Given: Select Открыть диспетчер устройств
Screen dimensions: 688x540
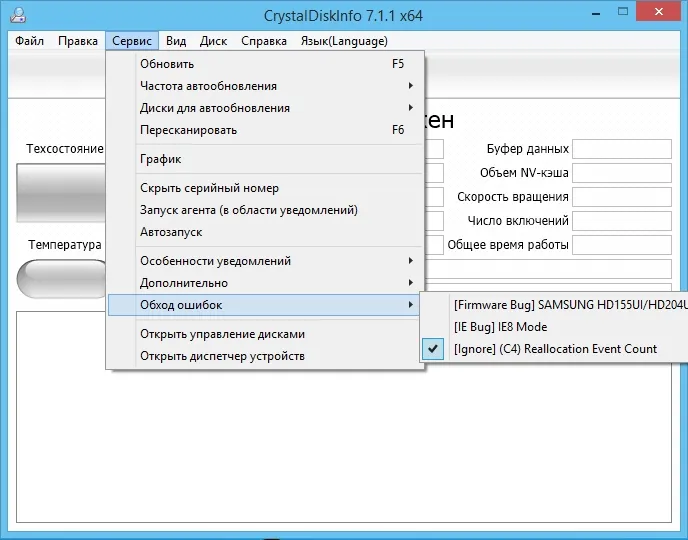Looking at the screenshot, I should click(x=265, y=356).
